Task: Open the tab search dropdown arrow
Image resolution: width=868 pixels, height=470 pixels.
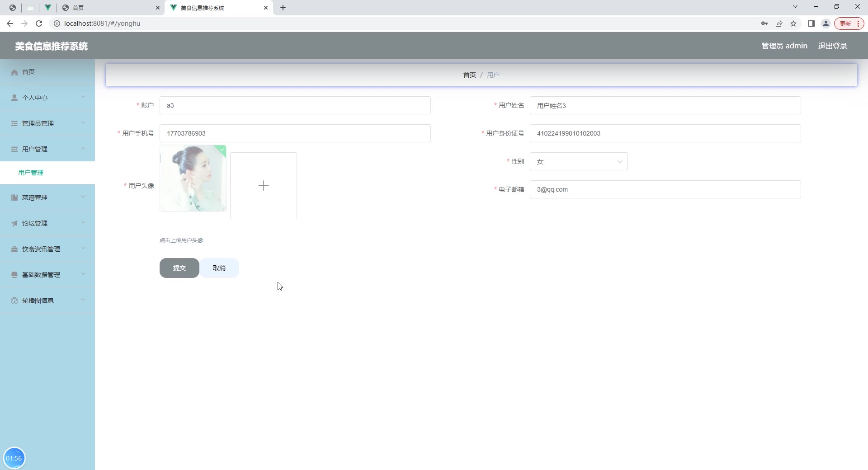Action: tap(795, 6)
